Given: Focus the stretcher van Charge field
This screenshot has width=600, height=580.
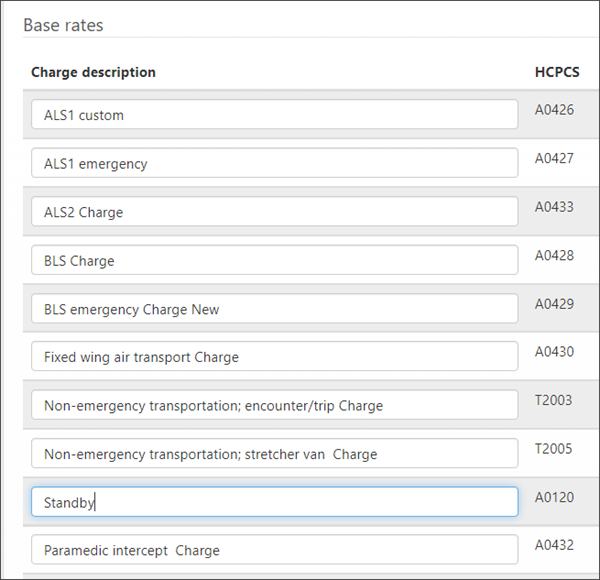Looking at the screenshot, I should [274, 454].
